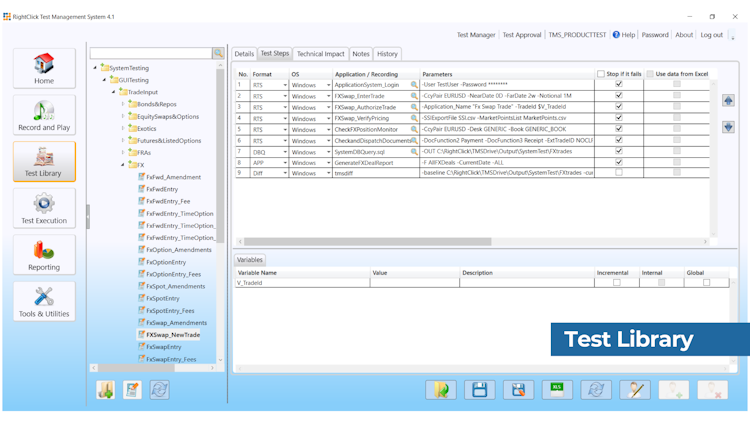Click the Variables tab
Viewport: 750px width, 422px height.
[250, 260]
